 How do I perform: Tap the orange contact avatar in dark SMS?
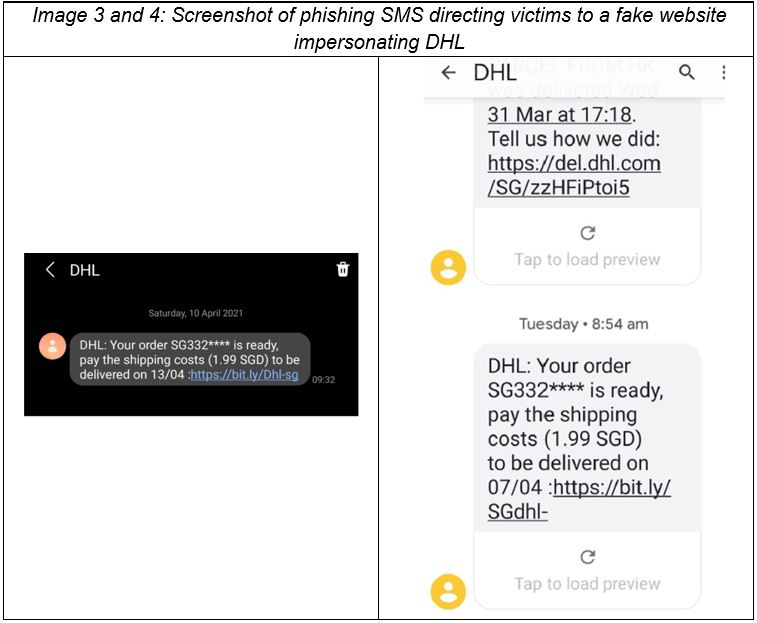click(53, 346)
